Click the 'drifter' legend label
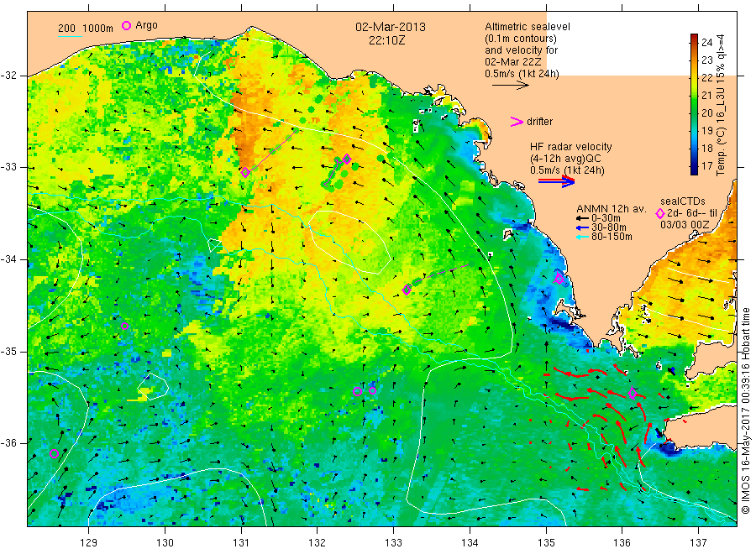Screen dimensions: 756x554 pyautogui.click(x=540, y=122)
